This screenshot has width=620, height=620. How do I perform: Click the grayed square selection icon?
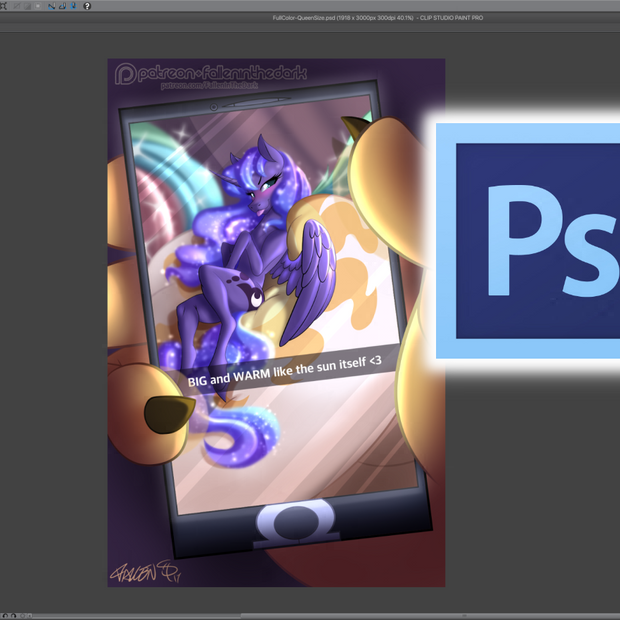pyautogui.click(x=38, y=6)
